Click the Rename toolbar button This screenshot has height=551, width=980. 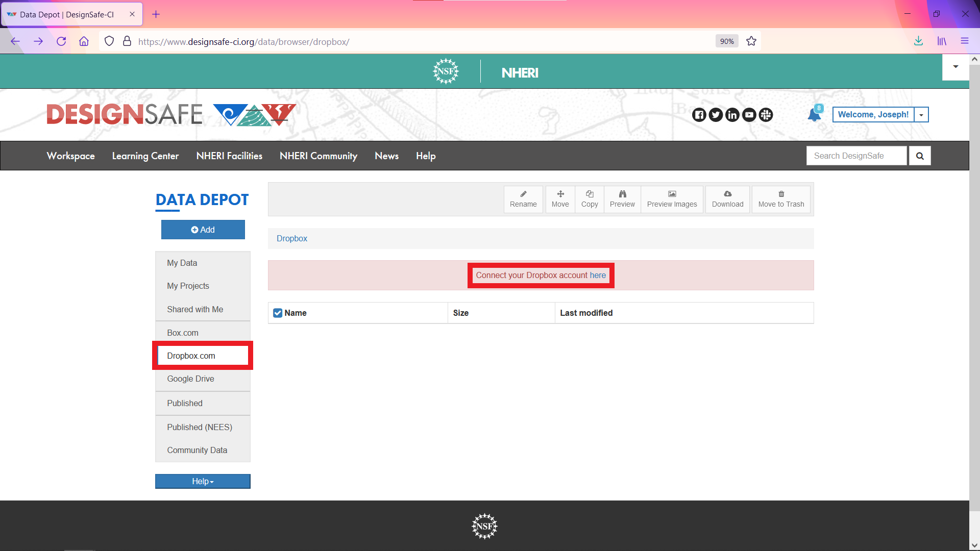(x=523, y=199)
